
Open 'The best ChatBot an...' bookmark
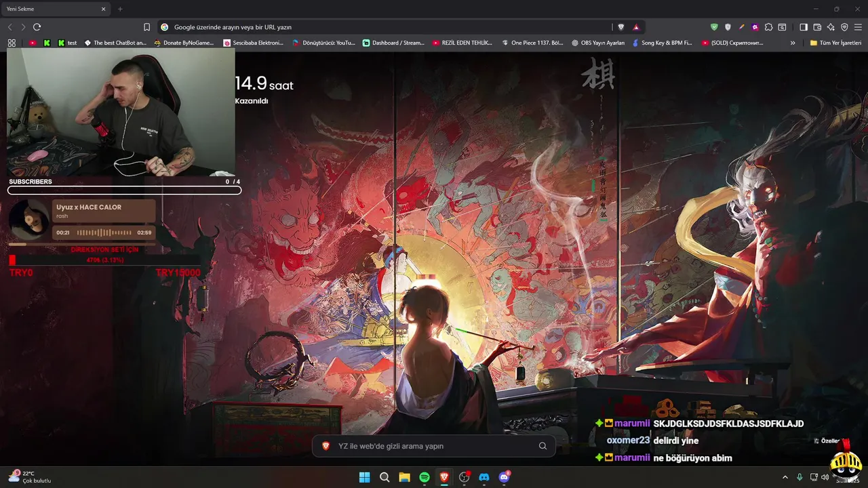pos(115,43)
